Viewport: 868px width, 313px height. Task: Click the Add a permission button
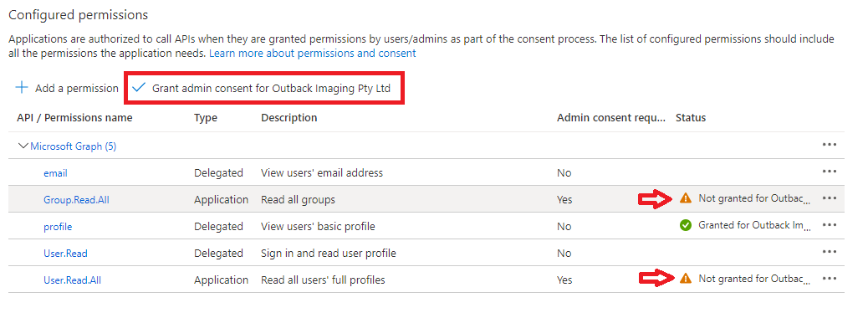click(x=67, y=88)
